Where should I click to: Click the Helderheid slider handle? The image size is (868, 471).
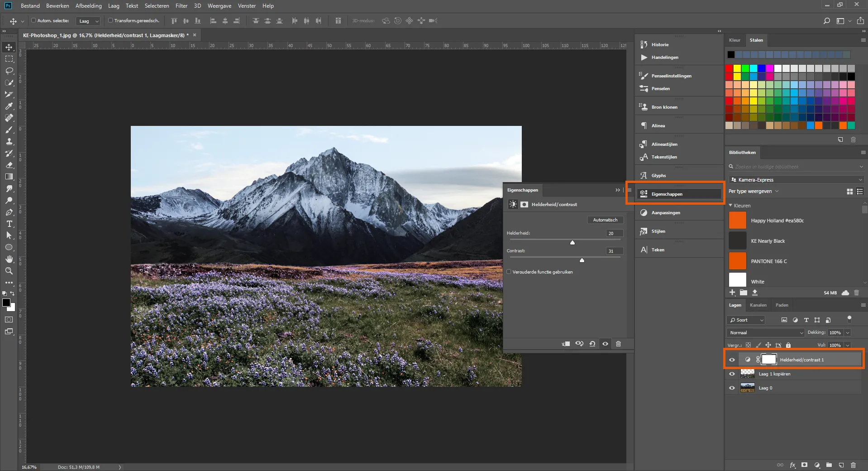click(572, 242)
